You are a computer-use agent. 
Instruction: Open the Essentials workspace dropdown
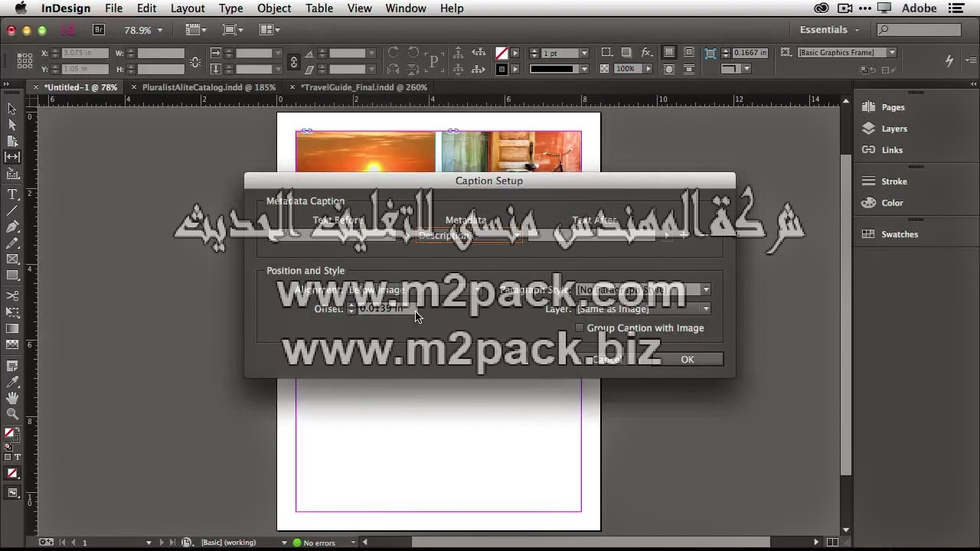coord(830,30)
